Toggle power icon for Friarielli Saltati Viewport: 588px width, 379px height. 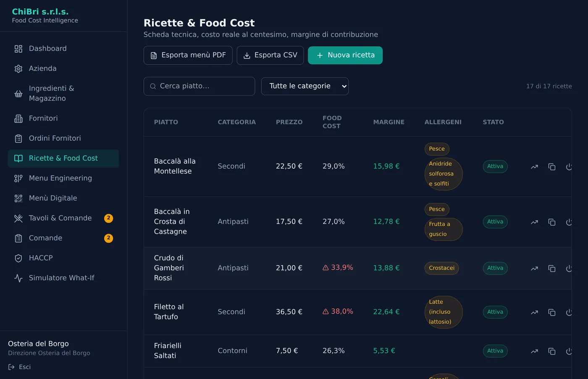[x=569, y=351]
